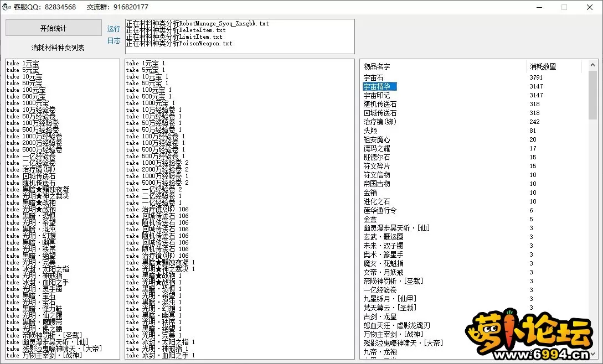Viewport: 603px width, 364px height.
Task: Click the 81 quantity cell
Action: point(533,131)
